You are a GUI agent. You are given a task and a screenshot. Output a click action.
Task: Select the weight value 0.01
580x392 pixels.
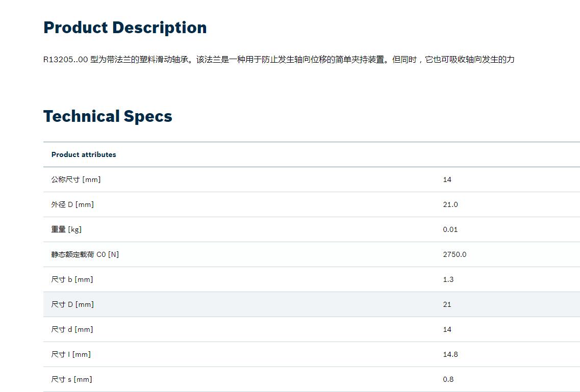click(450, 229)
